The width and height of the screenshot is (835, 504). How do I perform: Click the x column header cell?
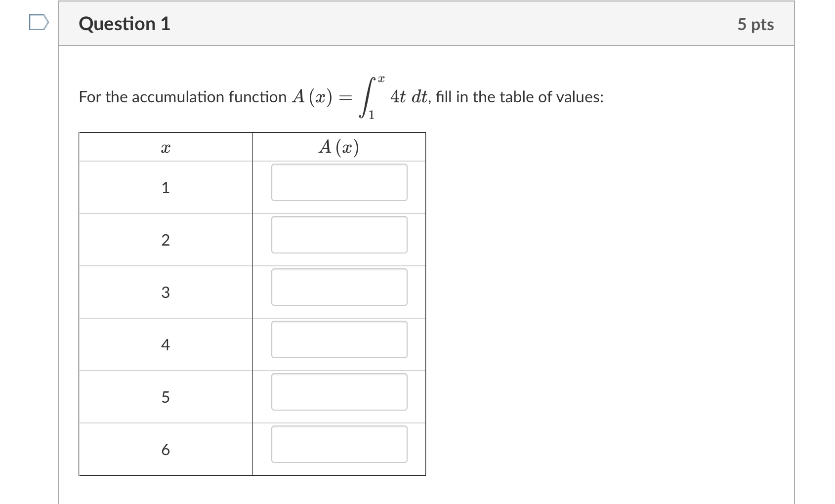(x=166, y=147)
